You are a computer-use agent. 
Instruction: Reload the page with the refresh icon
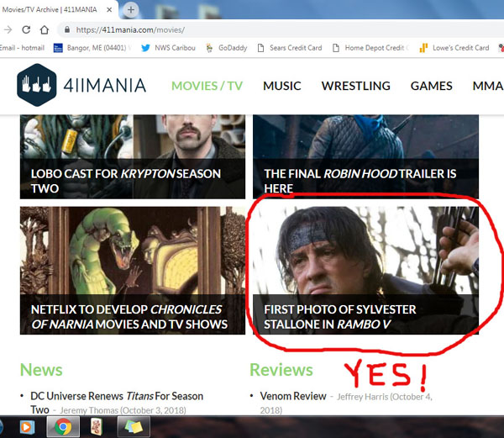coord(26,29)
